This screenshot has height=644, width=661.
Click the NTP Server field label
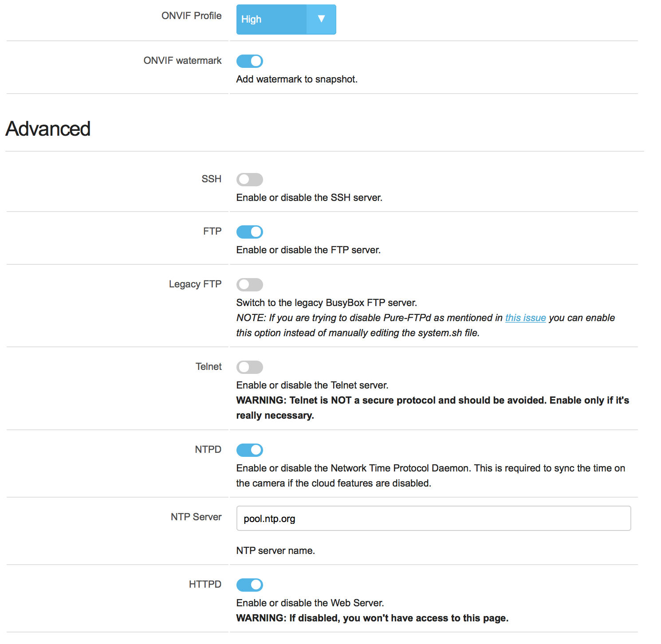pyautogui.click(x=196, y=517)
